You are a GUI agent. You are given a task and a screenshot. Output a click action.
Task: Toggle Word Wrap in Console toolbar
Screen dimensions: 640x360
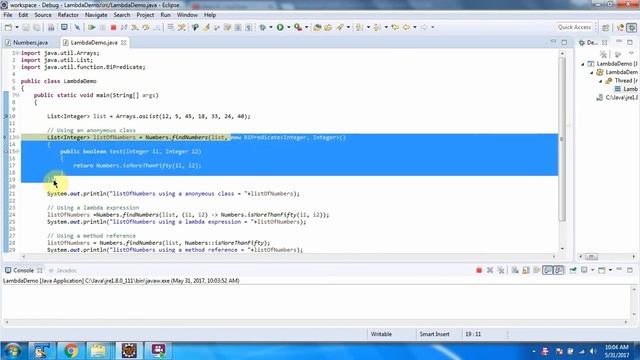point(536,270)
